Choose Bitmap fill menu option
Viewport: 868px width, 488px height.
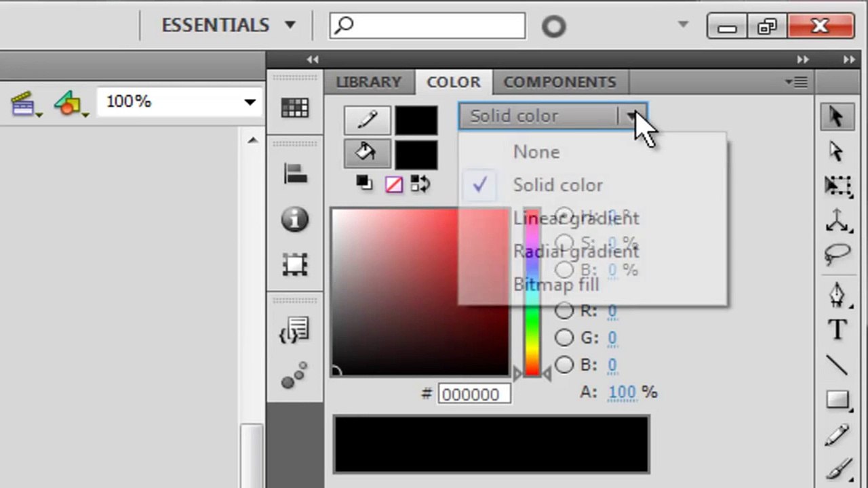[x=591, y=285]
